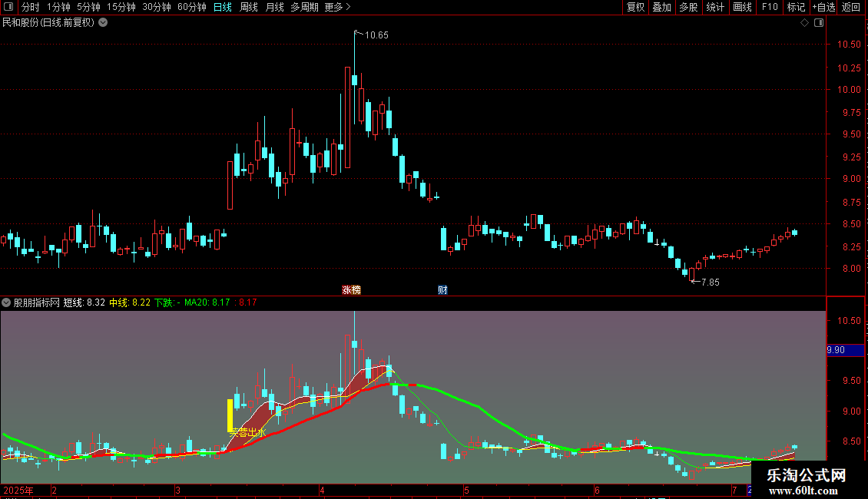The width and height of the screenshot is (868, 499).
Task: Click the 芙蓉出水 signal label
Action: [247, 433]
